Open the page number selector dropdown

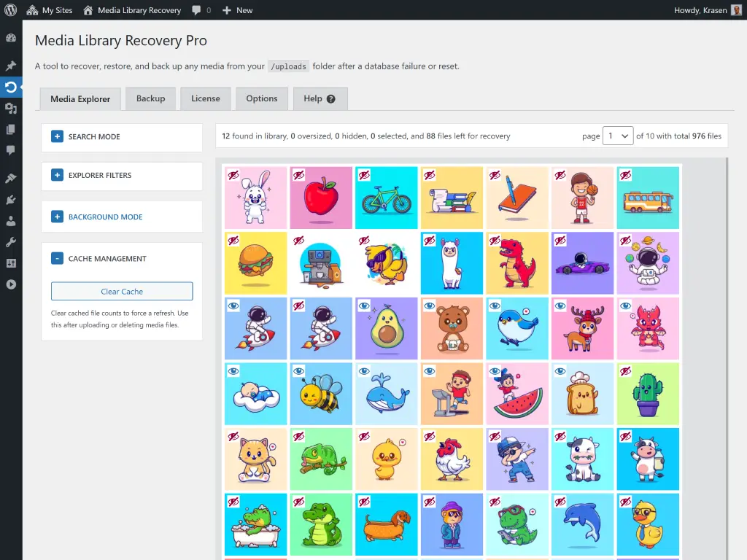617,136
